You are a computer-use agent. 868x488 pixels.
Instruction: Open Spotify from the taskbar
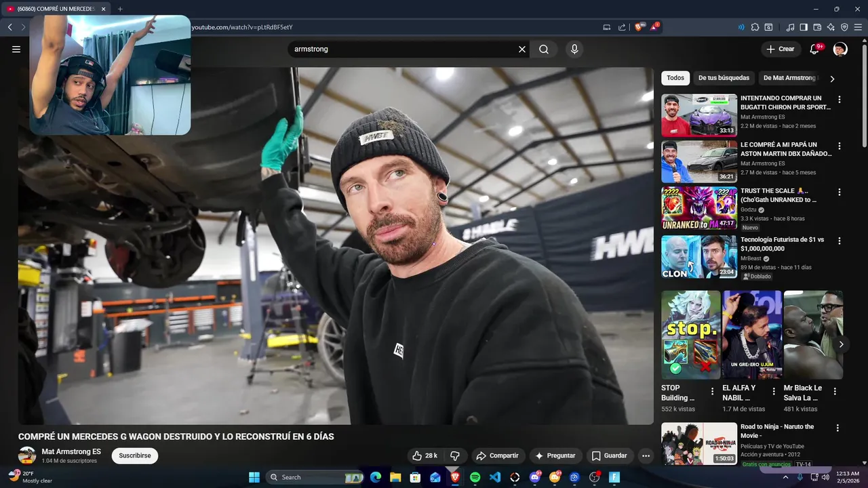point(475,477)
